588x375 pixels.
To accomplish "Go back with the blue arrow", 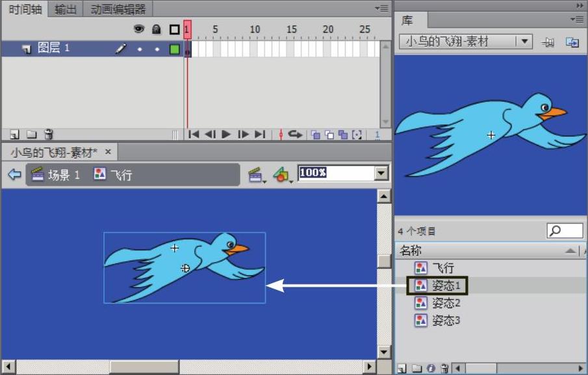I will (x=15, y=174).
